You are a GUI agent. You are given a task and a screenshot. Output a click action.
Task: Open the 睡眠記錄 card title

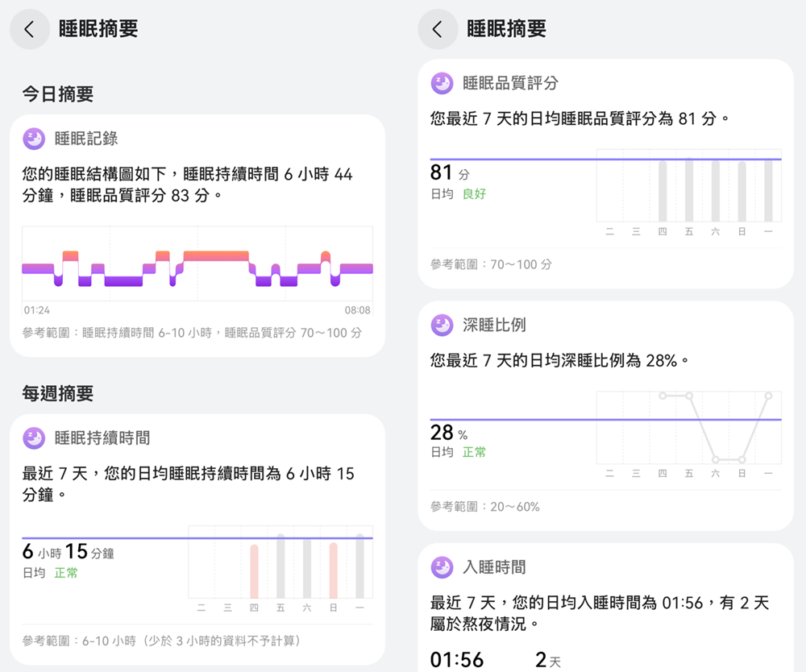86,139
